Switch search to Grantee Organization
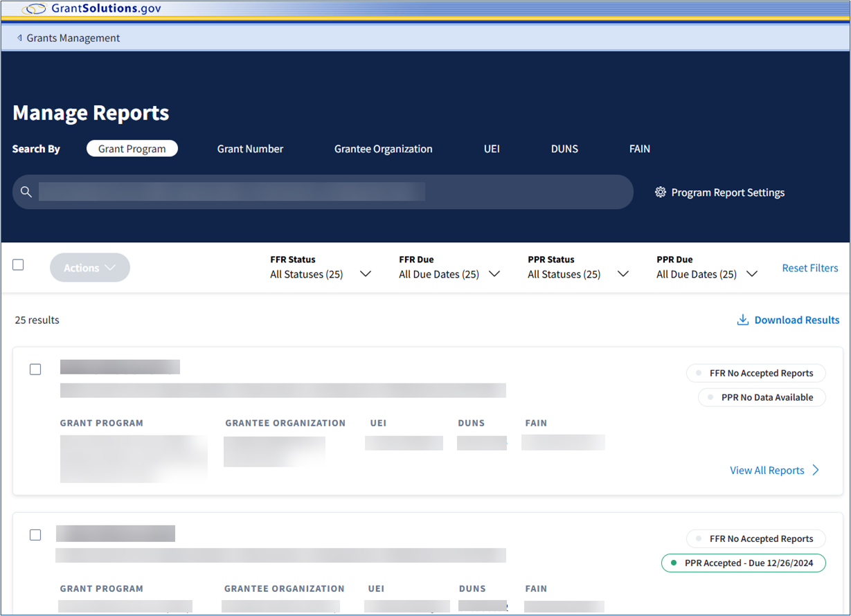 point(383,149)
